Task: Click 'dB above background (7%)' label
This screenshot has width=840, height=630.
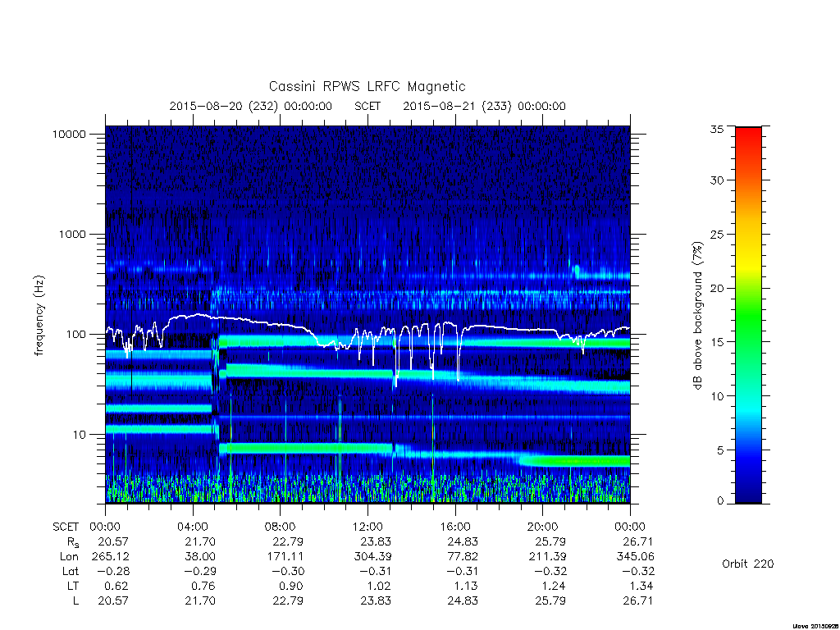Action: [x=697, y=316]
